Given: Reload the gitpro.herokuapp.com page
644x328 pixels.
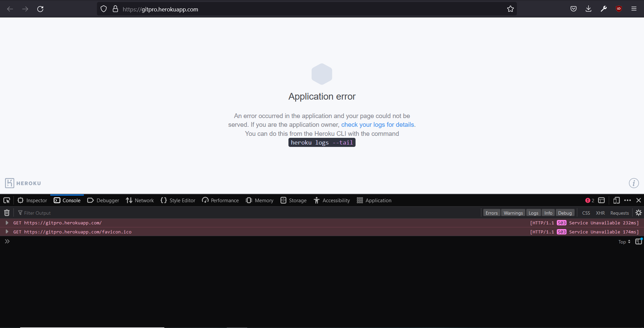Looking at the screenshot, I should 40,9.
